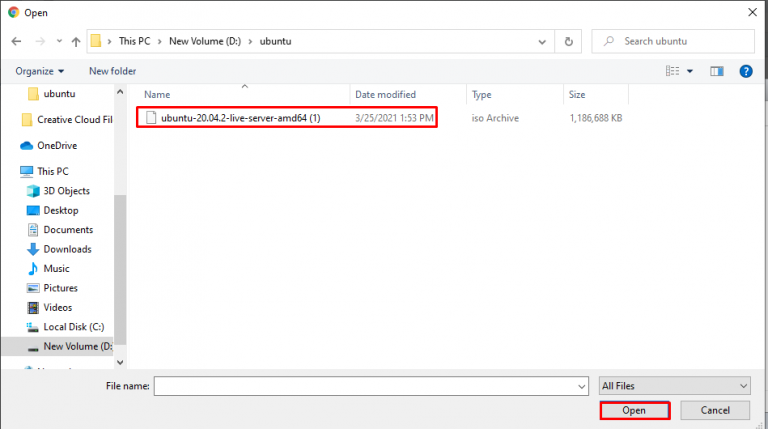Select the 3D Objects folder
This screenshot has height=429, width=768.
pos(66,191)
